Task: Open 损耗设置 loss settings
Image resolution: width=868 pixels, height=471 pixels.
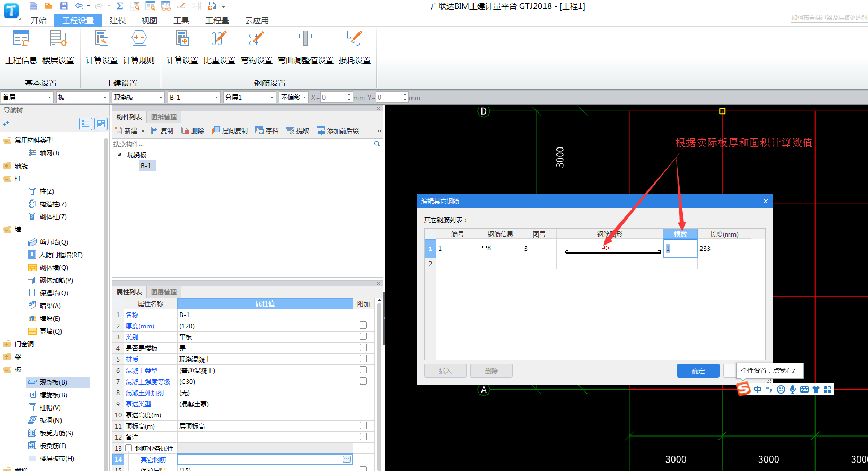Action: pos(355,48)
